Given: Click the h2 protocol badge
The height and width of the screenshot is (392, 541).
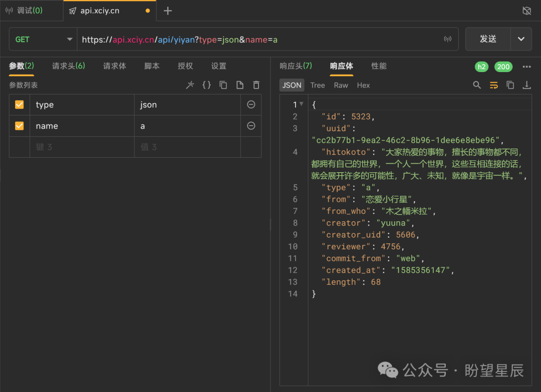Looking at the screenshot, I should 482,67.
